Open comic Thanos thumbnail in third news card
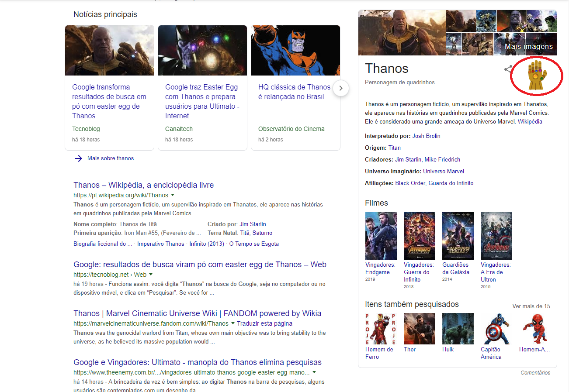This screenshot has height=392, width=569. point(295,50)
